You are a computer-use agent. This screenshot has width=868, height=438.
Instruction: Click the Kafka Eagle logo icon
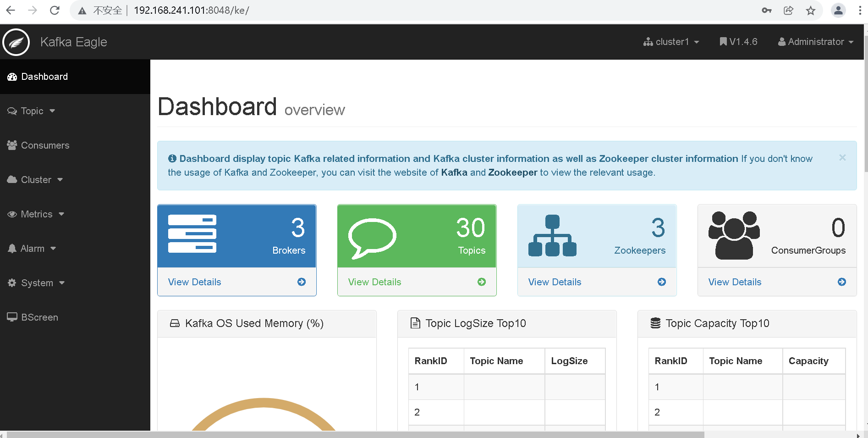pyautogui.click(x=16, y=42)
